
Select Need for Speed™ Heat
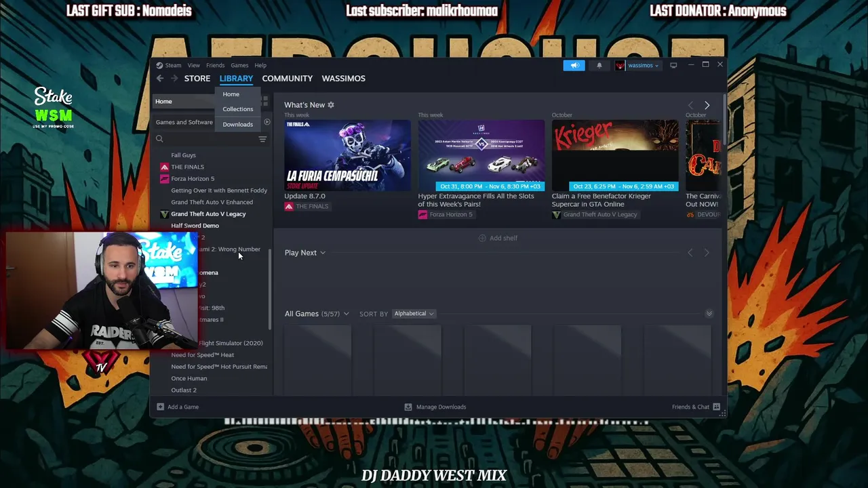click(202, 355)
